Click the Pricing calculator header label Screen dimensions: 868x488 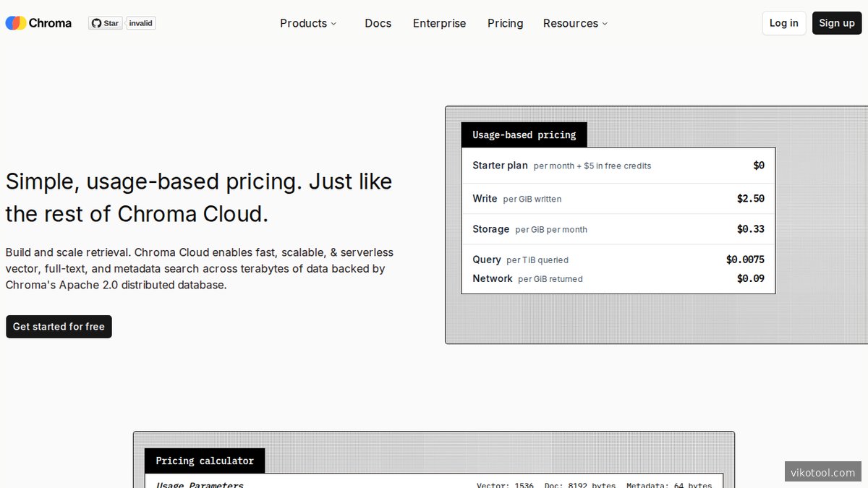(205, 461)
